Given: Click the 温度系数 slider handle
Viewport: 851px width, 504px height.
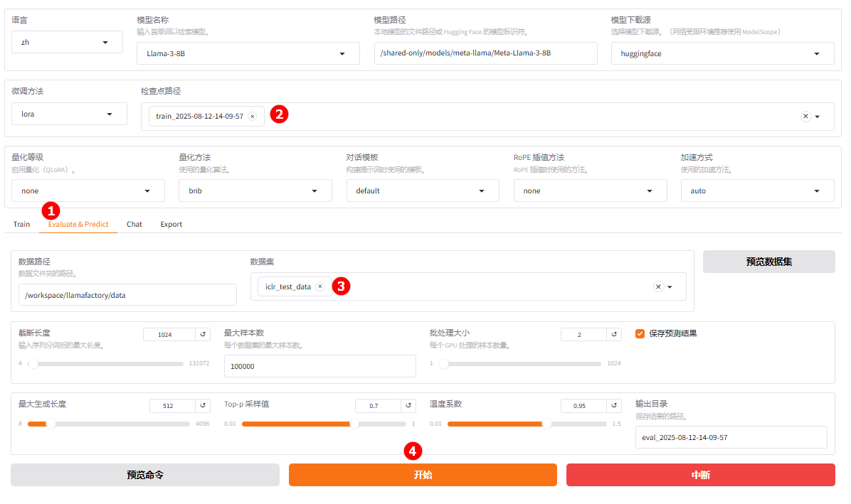Looking at the screenshot, I should [x=546, y=424].
